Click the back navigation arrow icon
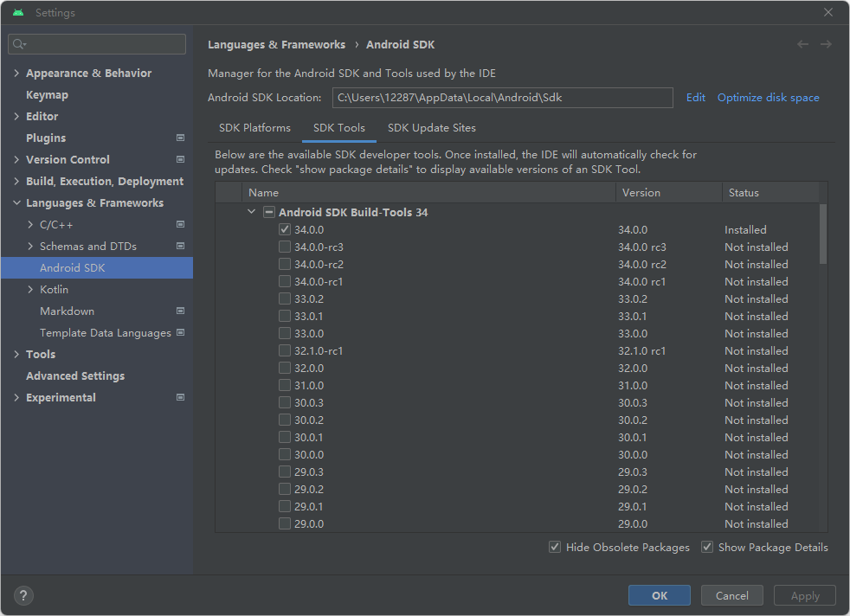 802,44
